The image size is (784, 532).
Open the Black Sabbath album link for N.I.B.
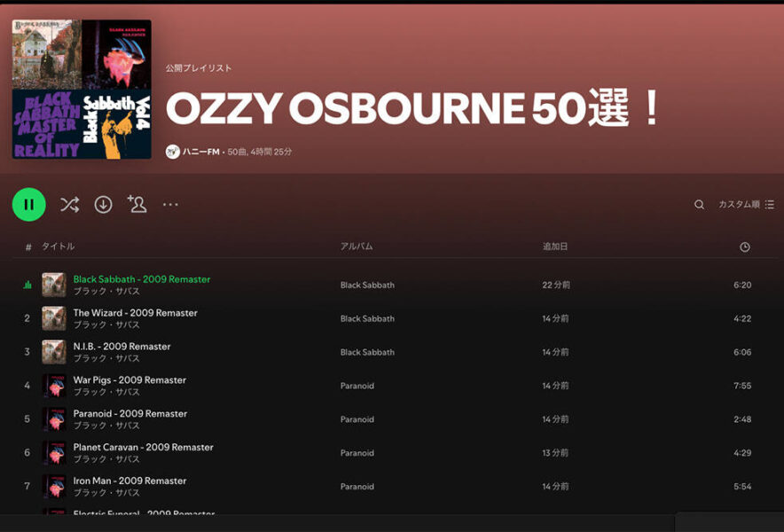pyautogui.click(x=367, y=353)
